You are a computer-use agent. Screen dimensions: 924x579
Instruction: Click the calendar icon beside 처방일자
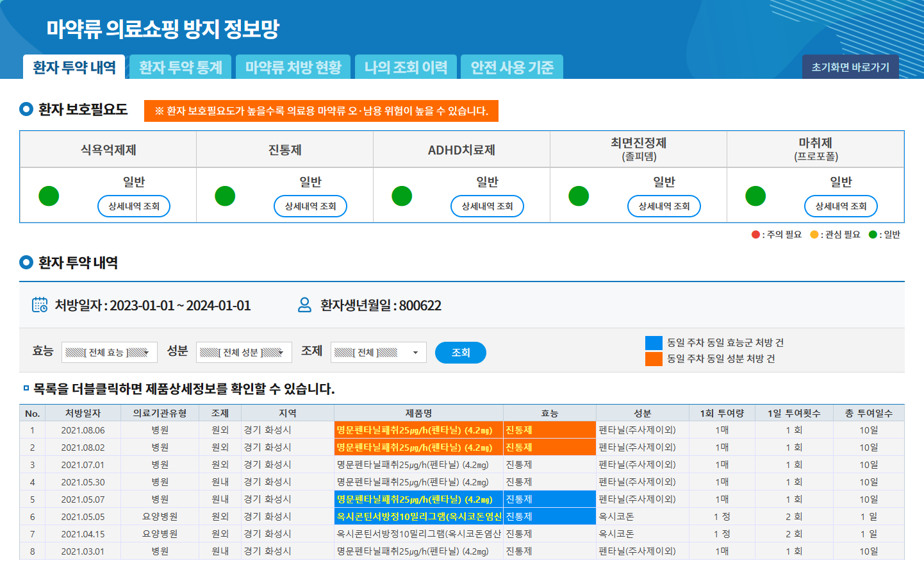[x=40, y=305]
